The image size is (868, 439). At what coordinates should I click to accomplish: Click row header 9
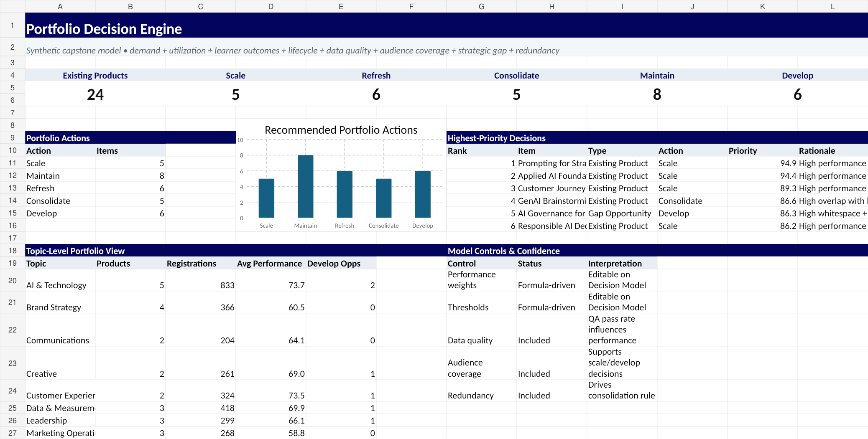click(x=13, y=138)
